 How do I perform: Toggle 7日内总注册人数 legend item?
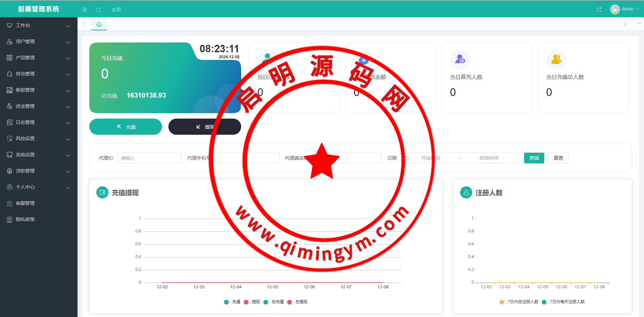tap(519, 302)
